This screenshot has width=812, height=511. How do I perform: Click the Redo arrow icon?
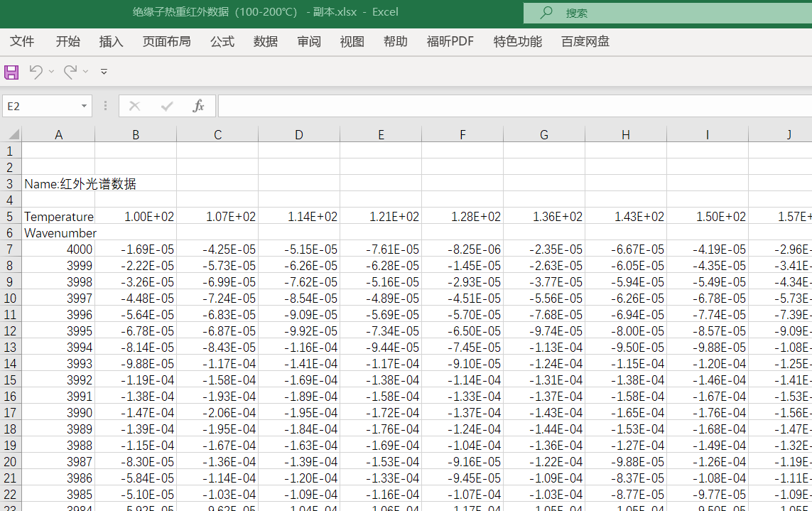pos(70,72)
